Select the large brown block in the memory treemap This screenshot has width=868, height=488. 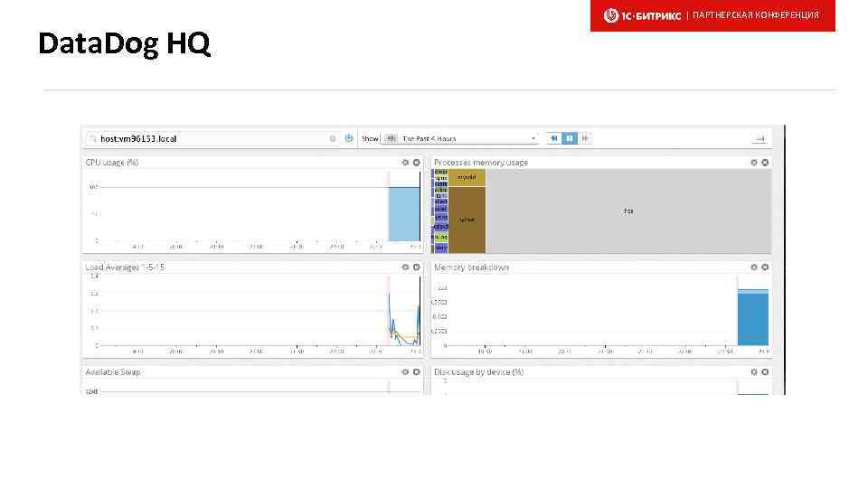pyautogui.click(x=467, y=220)
